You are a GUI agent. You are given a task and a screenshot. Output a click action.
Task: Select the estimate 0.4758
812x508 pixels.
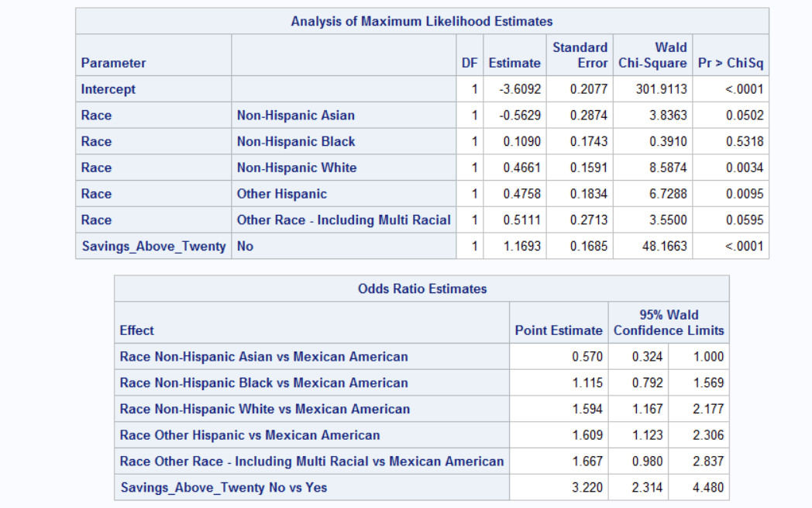coord(522,194)
